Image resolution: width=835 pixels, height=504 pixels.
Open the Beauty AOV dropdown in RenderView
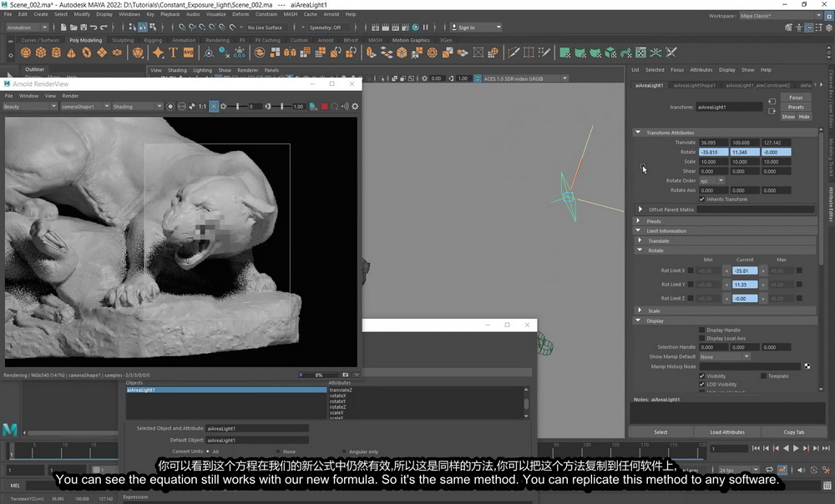pos(30,107)
